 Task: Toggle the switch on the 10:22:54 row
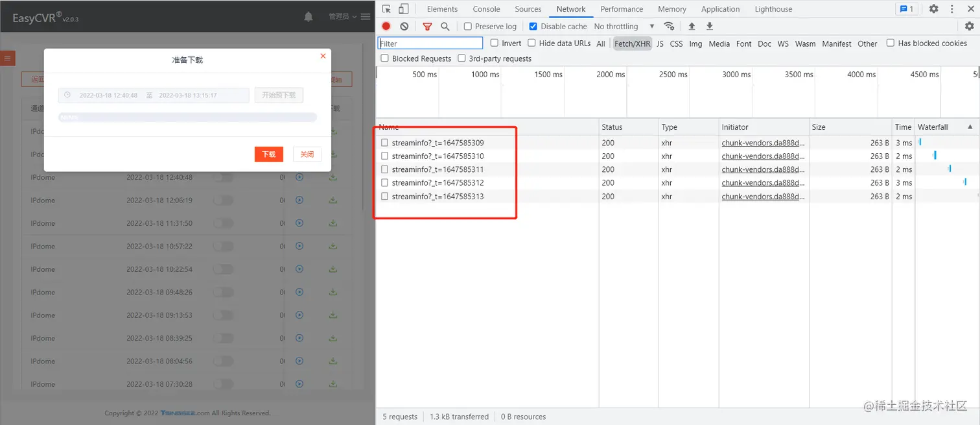tap(223, 269)
